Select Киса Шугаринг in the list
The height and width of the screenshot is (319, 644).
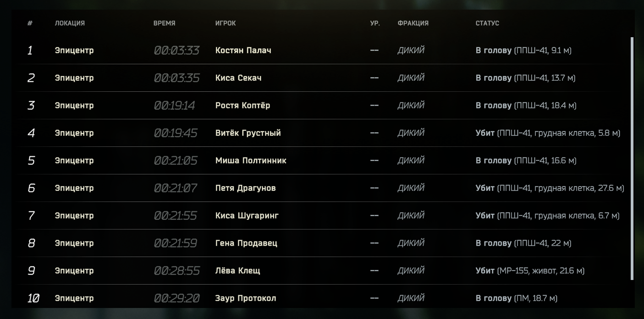tap(247, 215)
